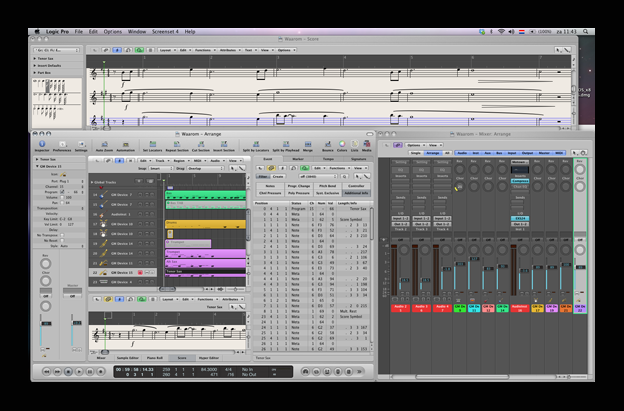
Task: Click the play button in transport bar
Action: click(79, 372)
